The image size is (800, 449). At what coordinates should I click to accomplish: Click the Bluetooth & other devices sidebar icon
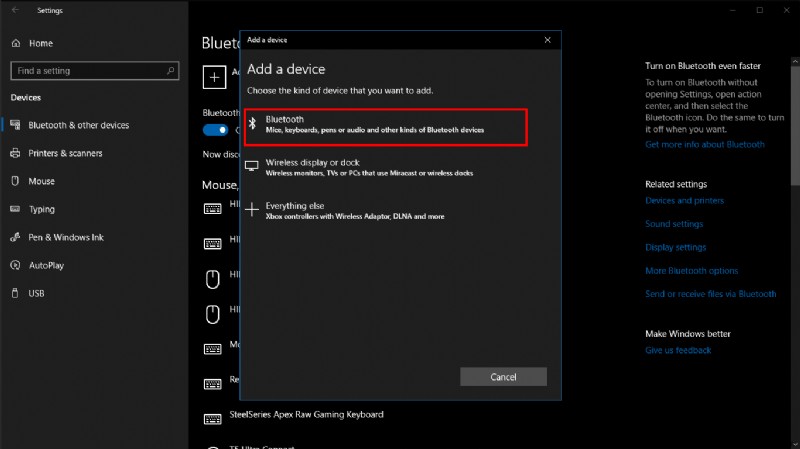pos(15,124)
